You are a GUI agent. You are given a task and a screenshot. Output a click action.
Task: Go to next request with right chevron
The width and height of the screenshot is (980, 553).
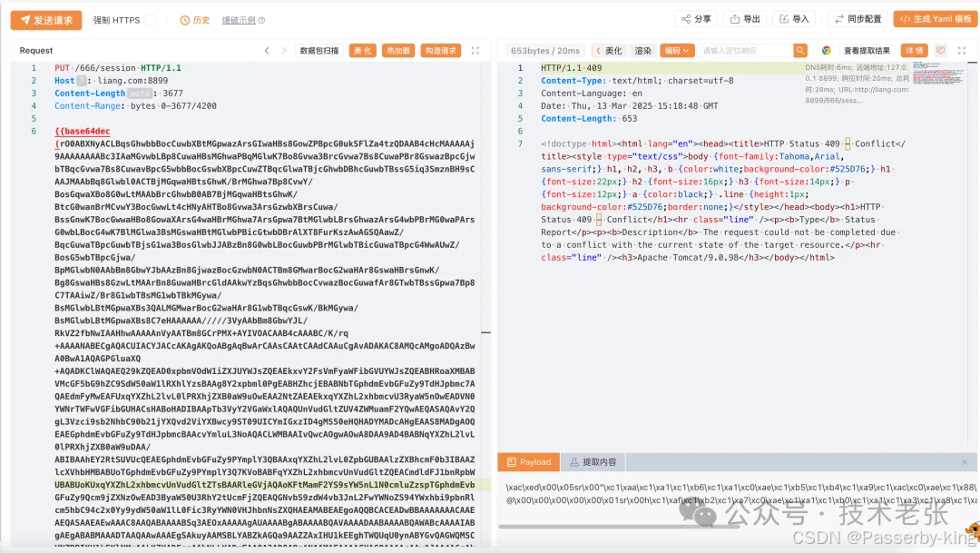(x=284, y=51)
